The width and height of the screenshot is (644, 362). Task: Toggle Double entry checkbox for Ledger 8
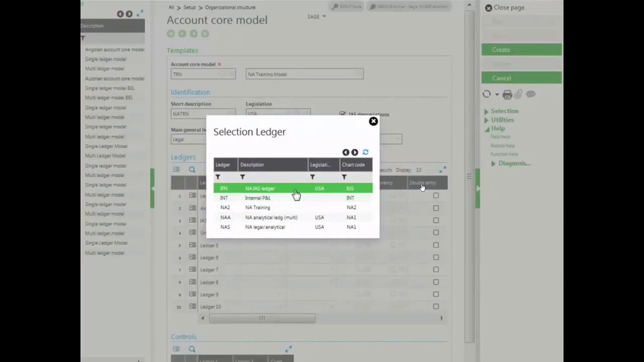(x=436, y=282)
